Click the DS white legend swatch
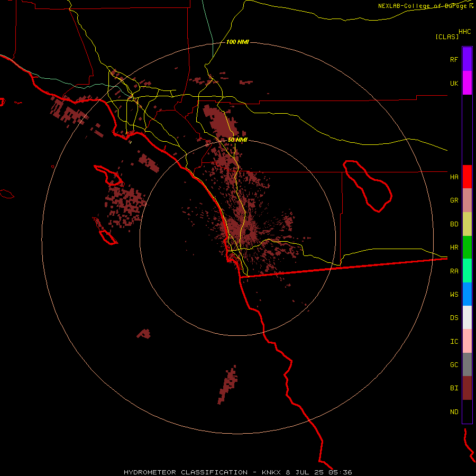The width and height of the screenshot is (476, 476). tap(467, 317)
